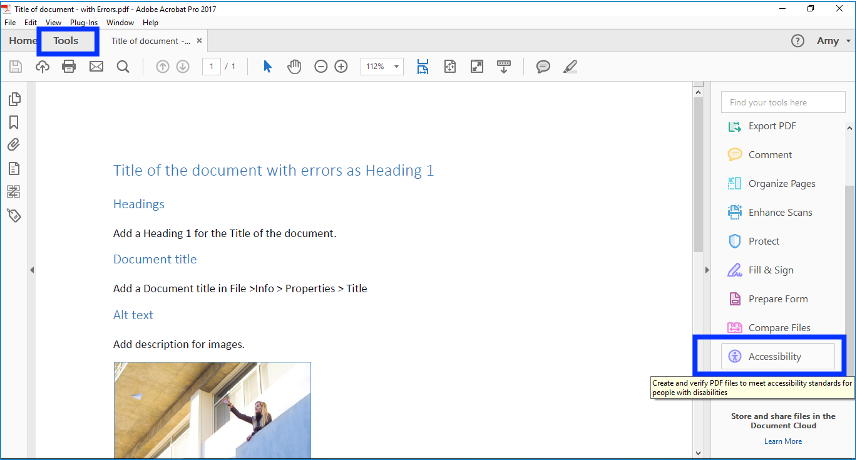856x460 pixels.
Task: Switch to Full Screen mode icon
Action: point(477,67)
